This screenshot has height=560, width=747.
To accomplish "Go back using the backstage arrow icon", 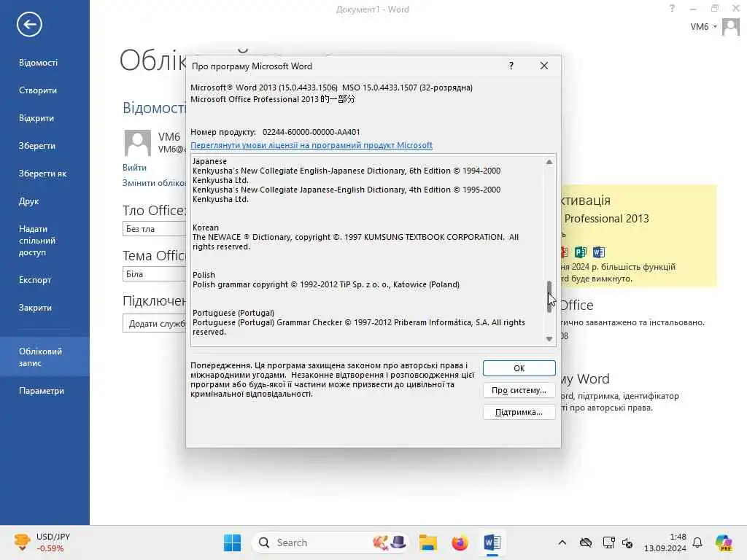I will point(29,25).
